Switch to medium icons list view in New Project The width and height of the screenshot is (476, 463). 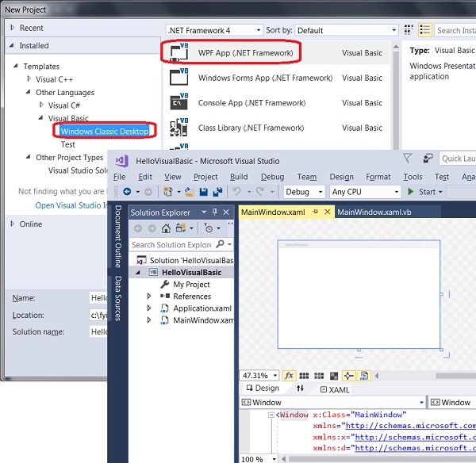click(x=424, y=30)
